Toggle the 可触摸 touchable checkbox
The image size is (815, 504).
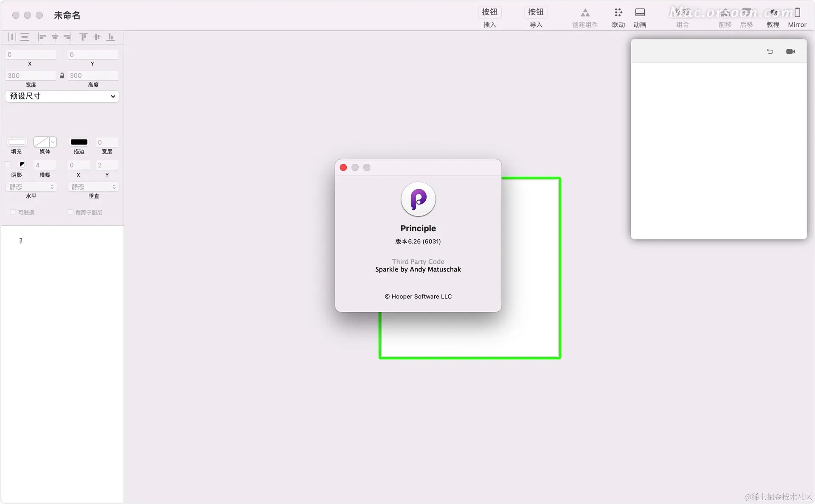[13, 212]
